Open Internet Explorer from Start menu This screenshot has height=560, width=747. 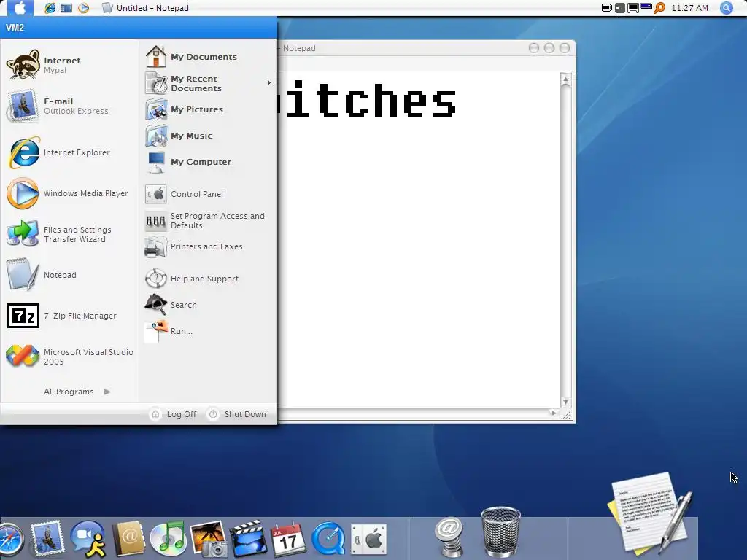(69, 152)
